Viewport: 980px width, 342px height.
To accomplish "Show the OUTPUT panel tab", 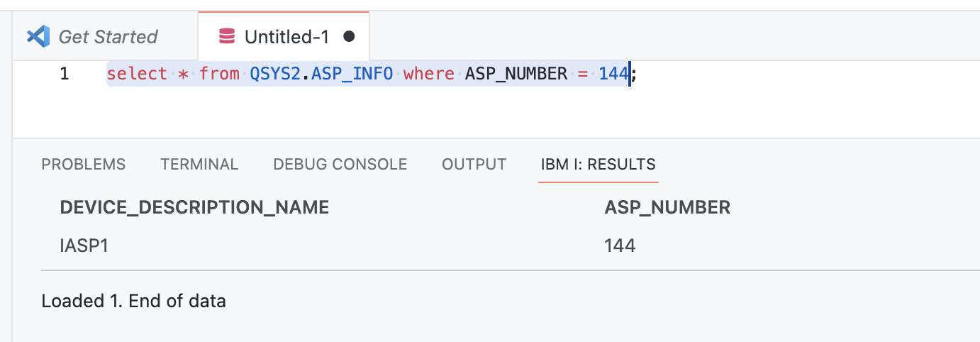I will click(474, 165).
